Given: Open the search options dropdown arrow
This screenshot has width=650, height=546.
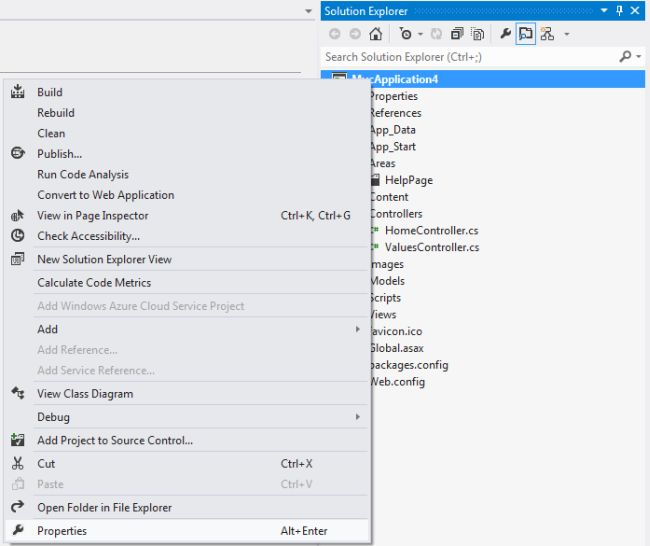Looking at the screenshot, I should click(x=638, y=56).
